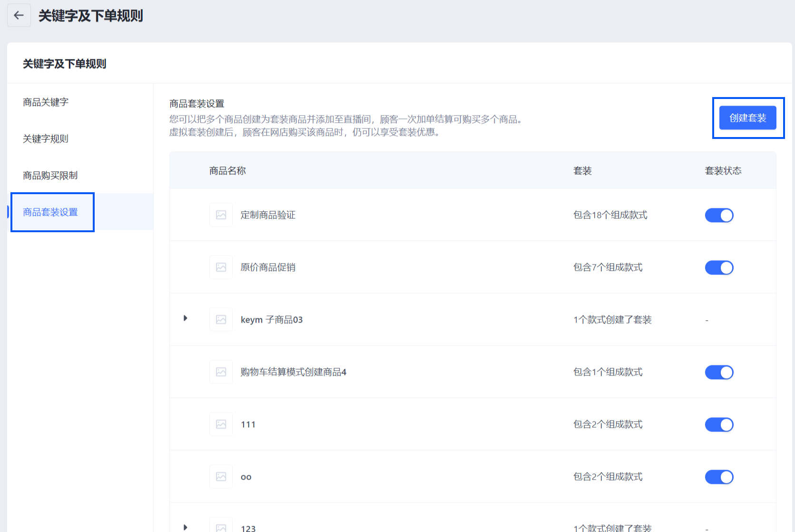
Task: Click the 111 product image icon
Action: pos(221,424)
